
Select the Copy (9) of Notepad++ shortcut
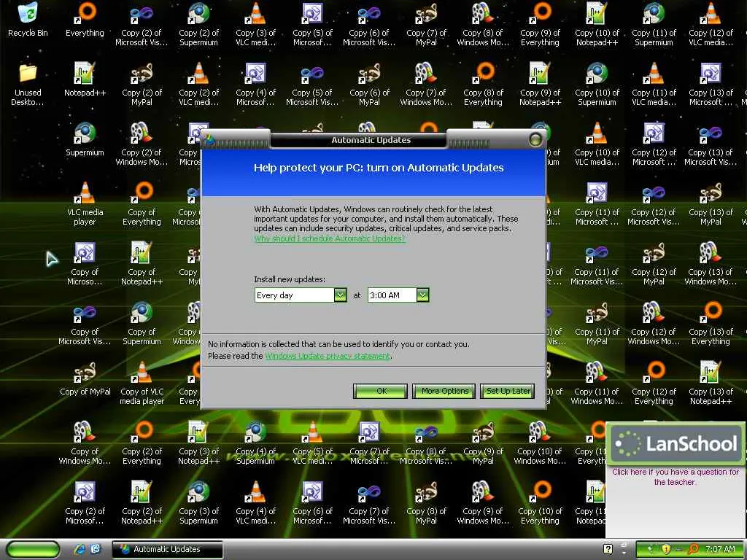(541, 84)
